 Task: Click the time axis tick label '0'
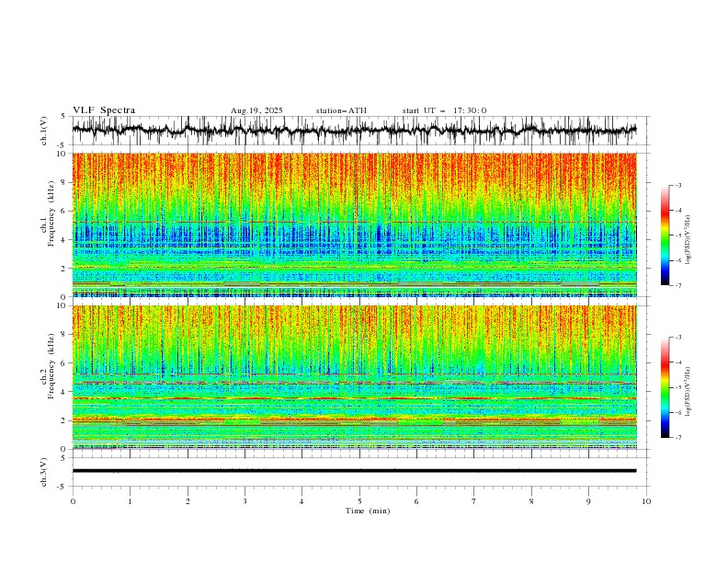point(73,501)
